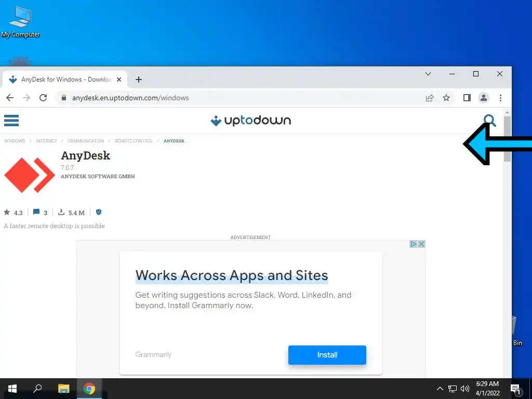Click the address bar URL field
Screen dimensions: 532x399
point(237,98)
